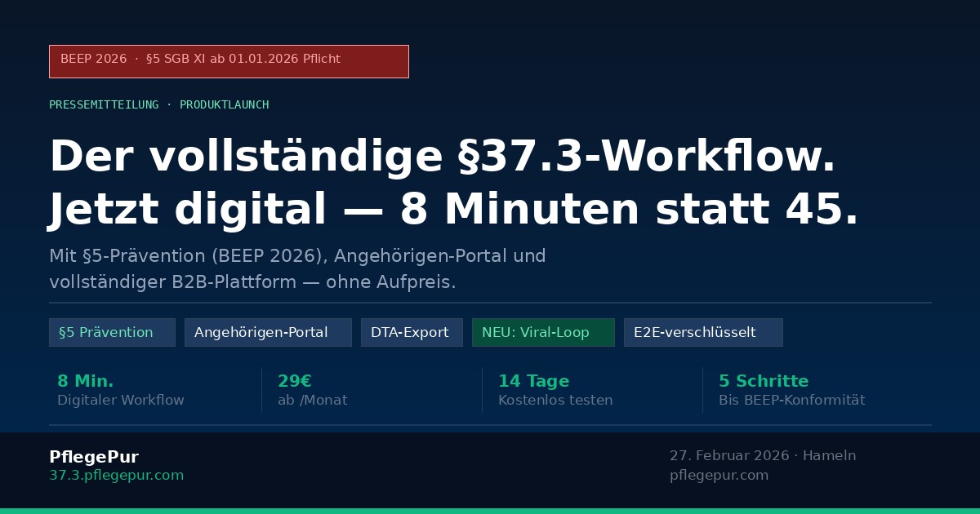Viewport: 980px width, 514px height.
Task: Click the '5 Schritte' statistic value
Action: pyautogui.click(x=764, y=381)
